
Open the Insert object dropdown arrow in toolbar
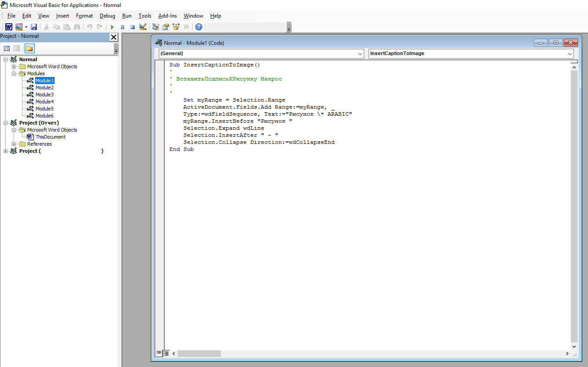[26, 27]
